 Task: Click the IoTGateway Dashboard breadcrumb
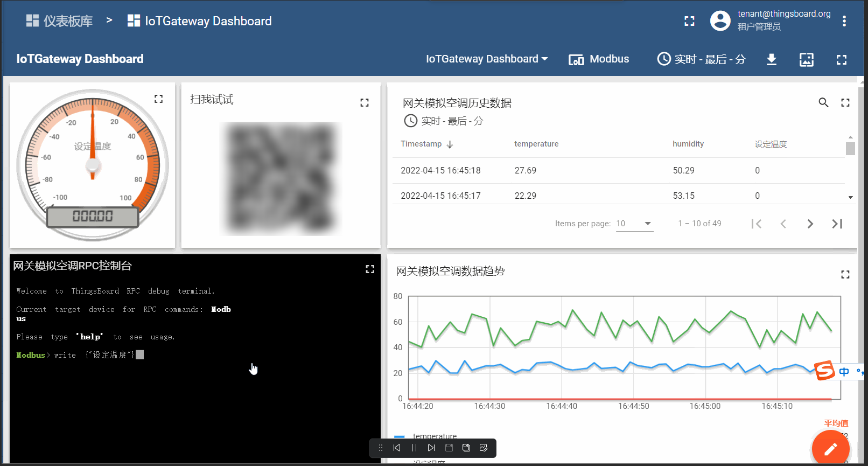199,21
